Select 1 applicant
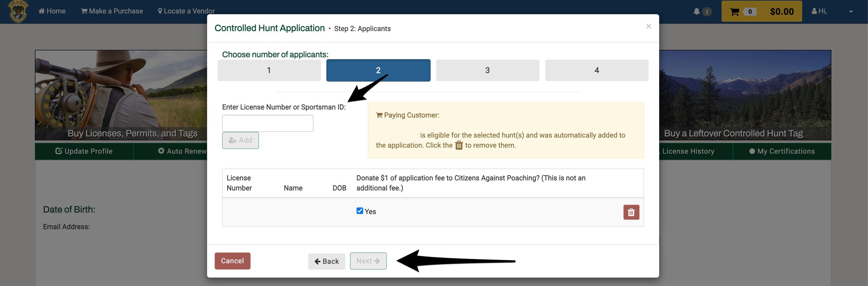This screenshot has width=868, height=286. coord(269,70)
